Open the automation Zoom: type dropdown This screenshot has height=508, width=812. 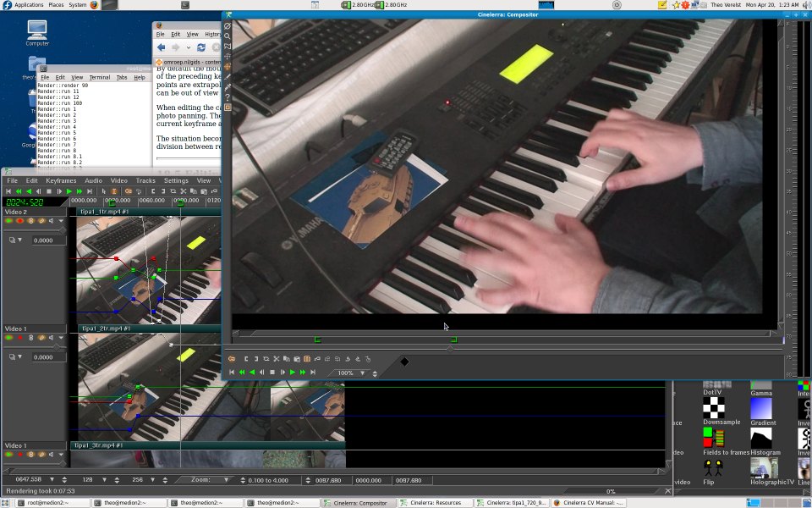tap(227, 480)
